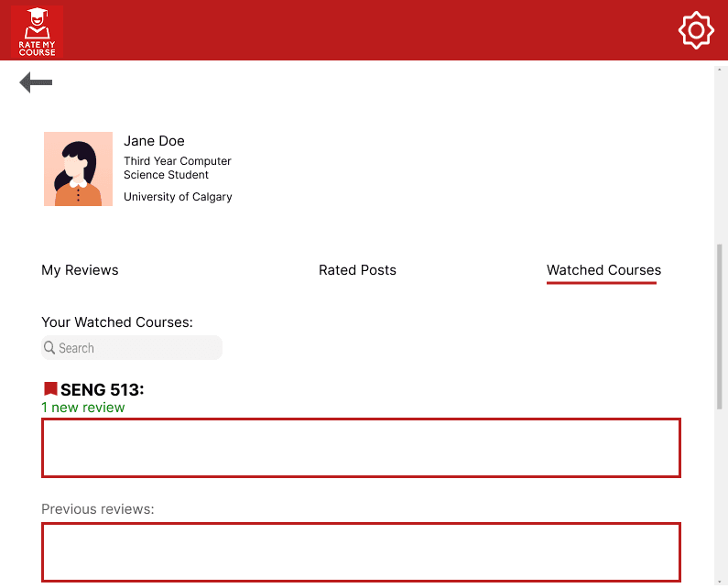Click the "Previous reviews:" label

(98, 508)
